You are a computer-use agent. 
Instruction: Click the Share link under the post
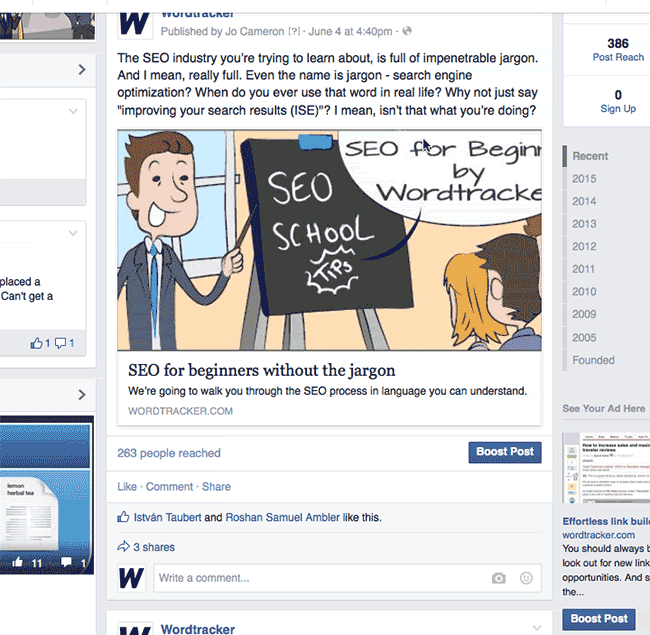216,487
